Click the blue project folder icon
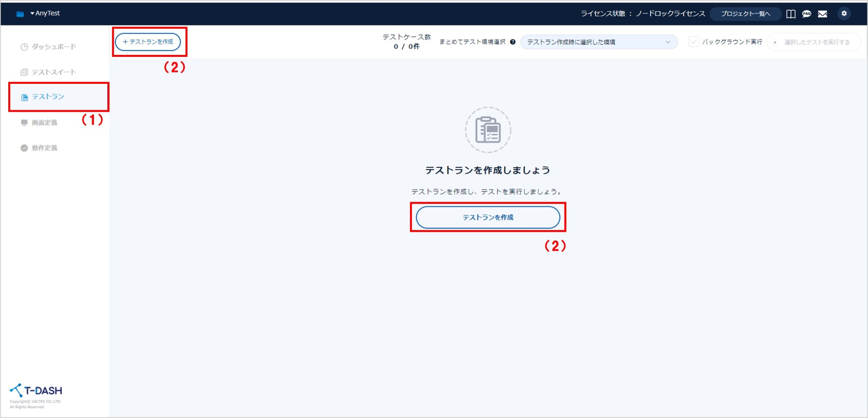The image size is (868, 418). coord(20,14)
